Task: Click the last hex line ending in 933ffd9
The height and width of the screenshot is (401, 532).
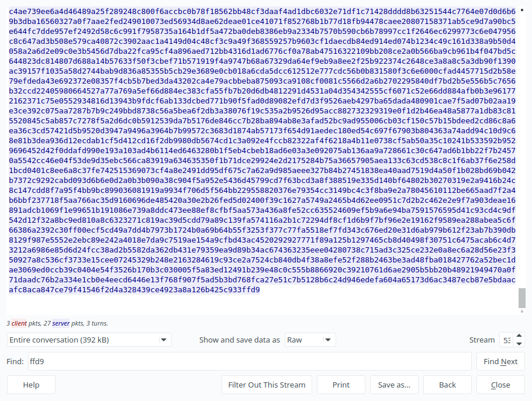Action: (134, 290)
